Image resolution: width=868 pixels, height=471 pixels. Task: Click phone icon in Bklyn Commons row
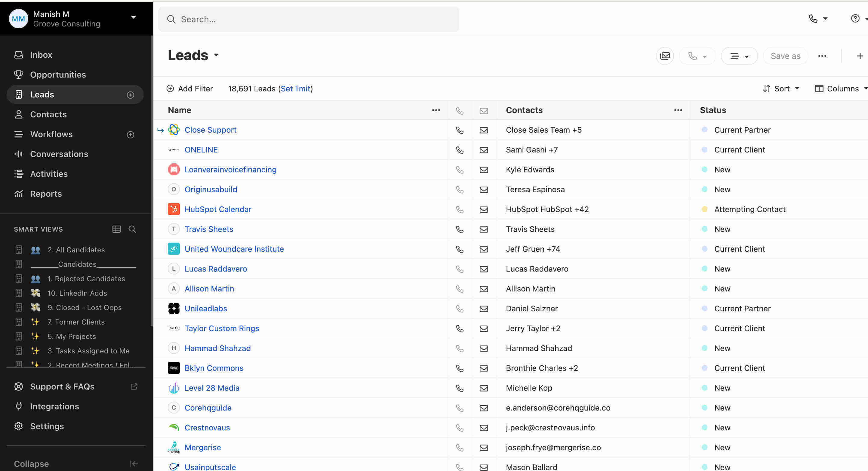point(460,368)
